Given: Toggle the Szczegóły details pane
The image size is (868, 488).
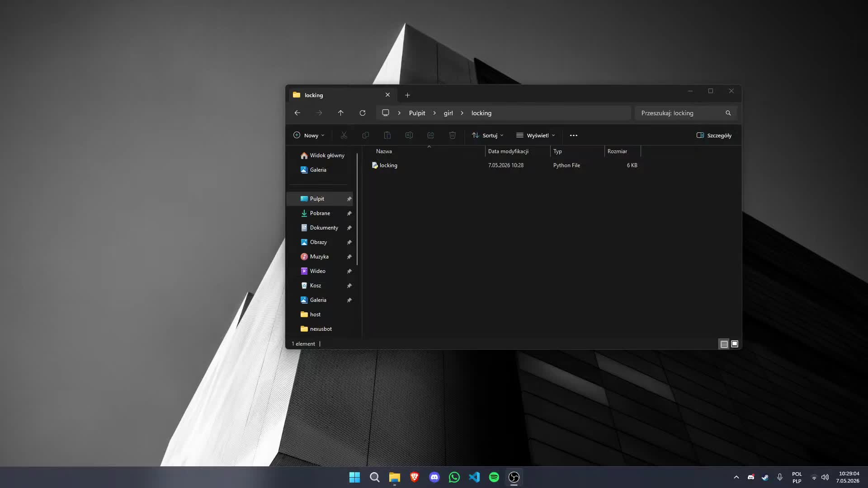Looking at the screenshot, I should (714, 135).
